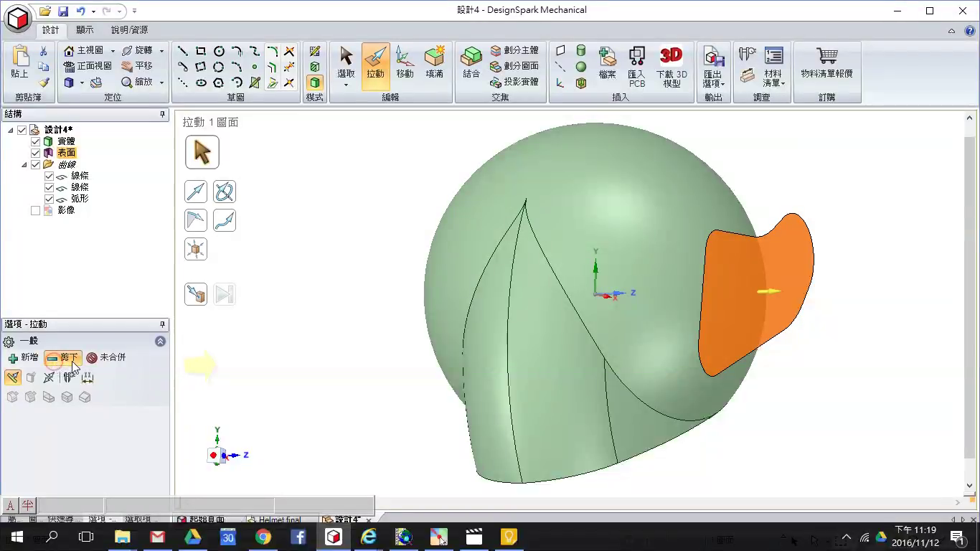Toggle 表面 checkbox in structure tree
The image size is (980, 551).
click(36, 153)
